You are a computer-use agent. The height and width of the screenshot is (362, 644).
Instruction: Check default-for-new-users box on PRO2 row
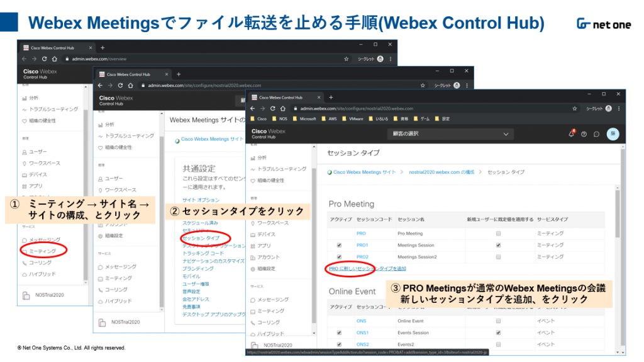498,257
